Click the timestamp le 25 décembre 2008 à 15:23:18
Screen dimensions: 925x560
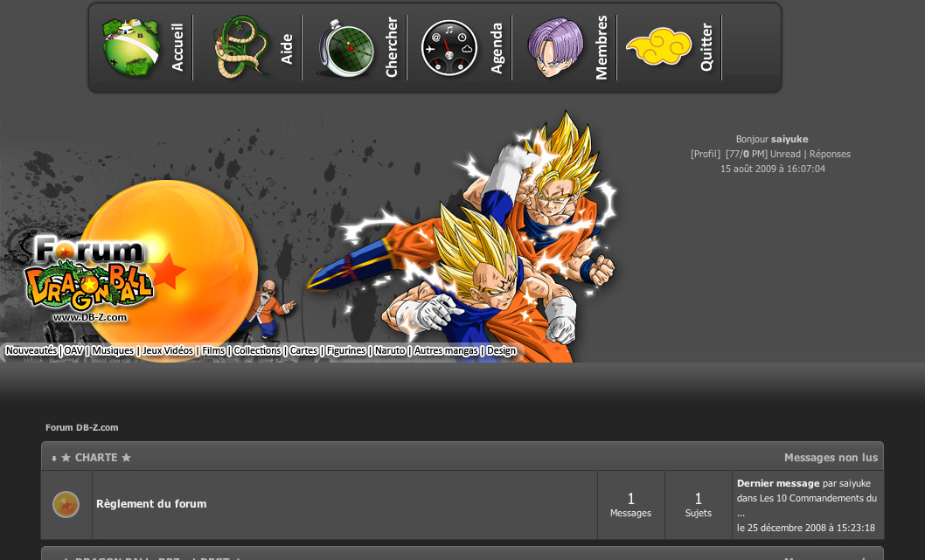[x=806, y=528]
